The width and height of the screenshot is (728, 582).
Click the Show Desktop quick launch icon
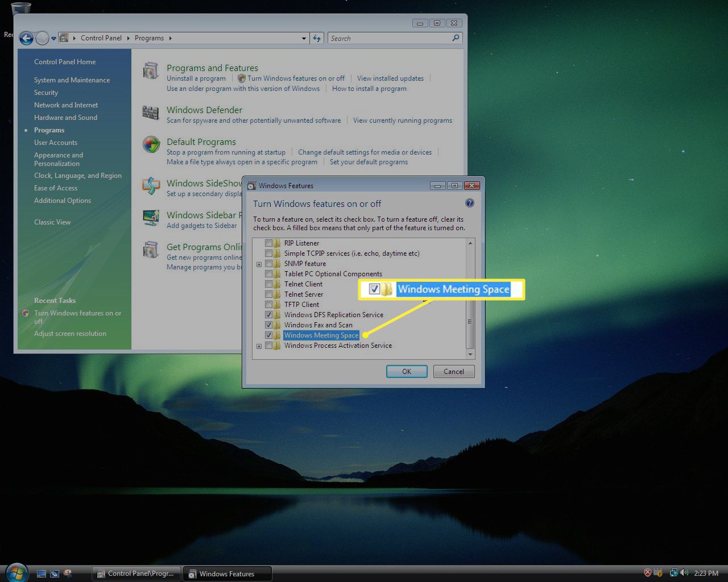coord(42,573)
